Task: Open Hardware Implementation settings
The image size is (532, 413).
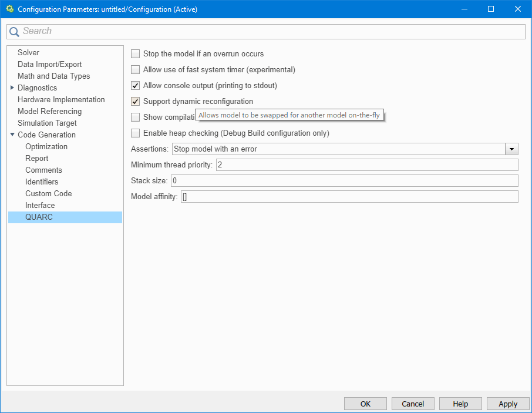Action: pos(61,100)
